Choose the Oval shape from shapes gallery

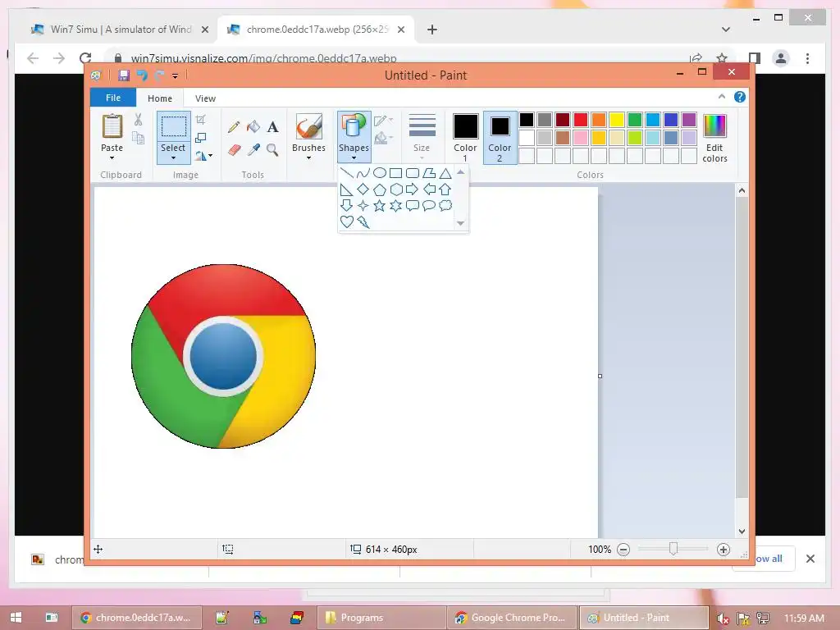point(380,173)
